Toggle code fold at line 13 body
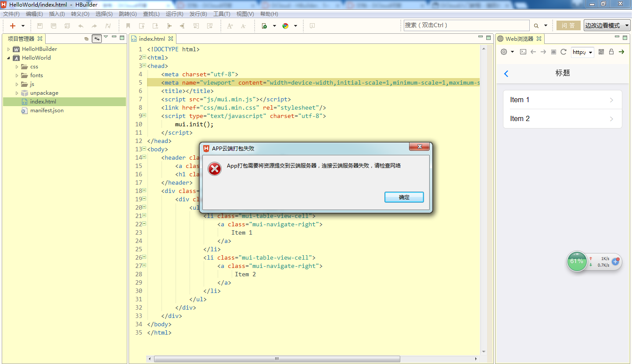 pos(144,149)
